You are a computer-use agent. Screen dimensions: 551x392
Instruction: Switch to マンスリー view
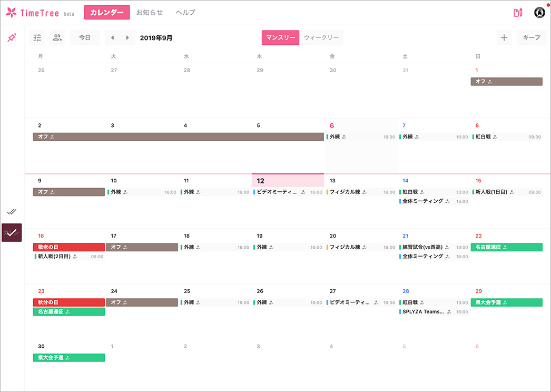[281, 38]
